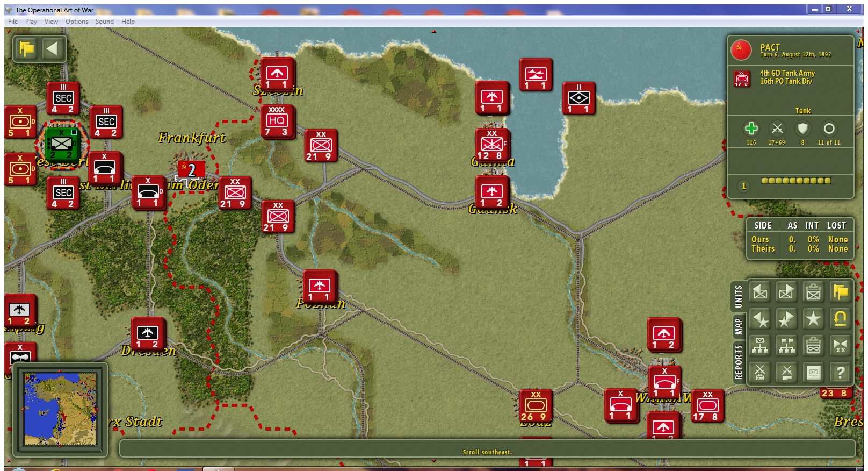Open the Play menu
The image size is (868, 471).
[31, 22]
